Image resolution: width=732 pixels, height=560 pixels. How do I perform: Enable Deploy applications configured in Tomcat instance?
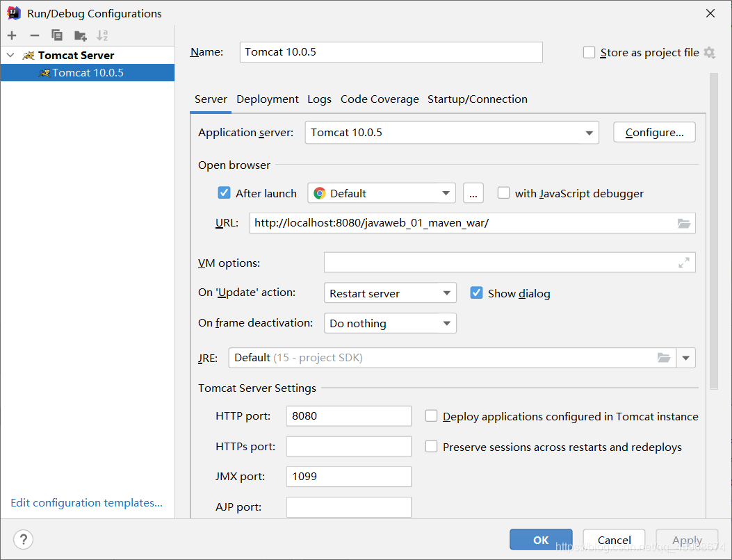tap(432, 415)
